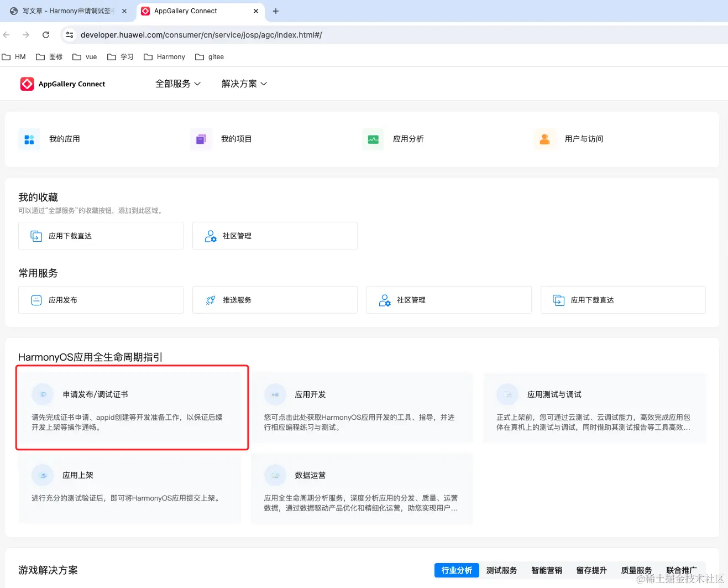Click the 请先完成证书申请 description text
This screenshot has width=728, height=588.
pyautogui.click(x=127, y=422)
